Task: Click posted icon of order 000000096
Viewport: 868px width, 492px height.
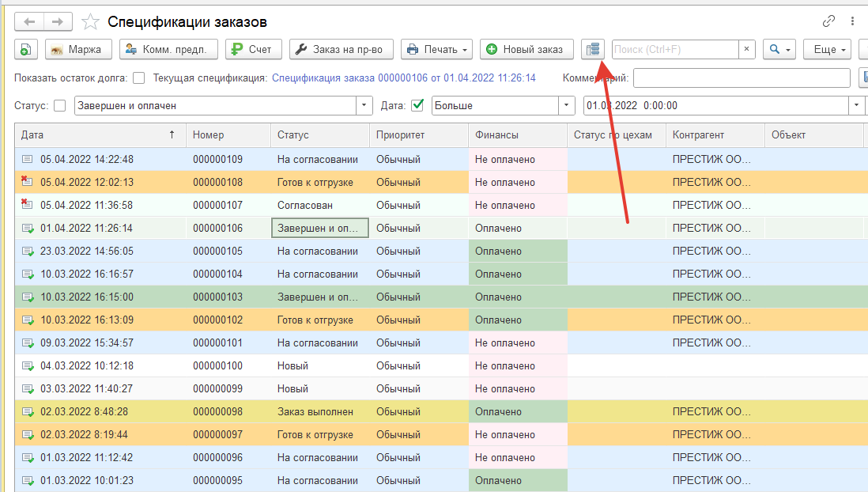Action: click(28, 458)
